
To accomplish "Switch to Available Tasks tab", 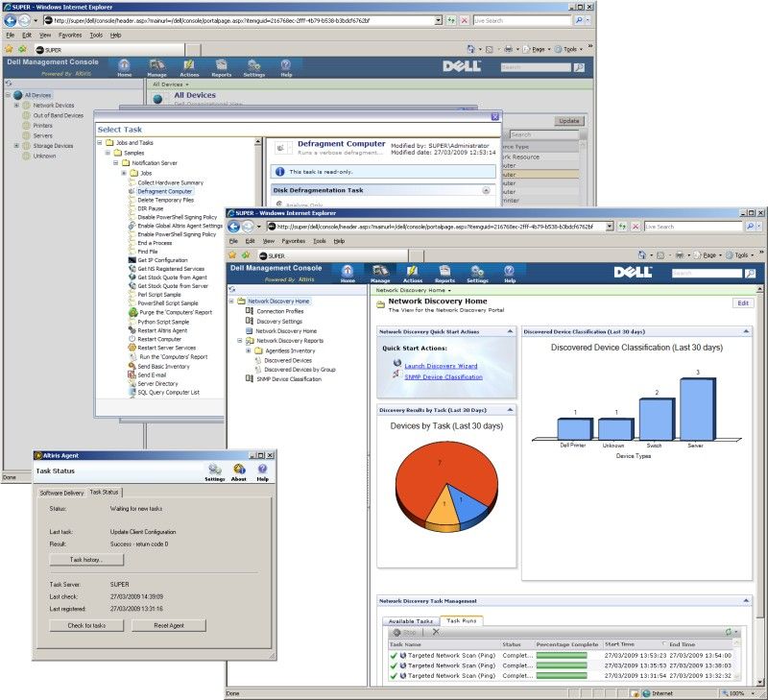I will (411, 621).
